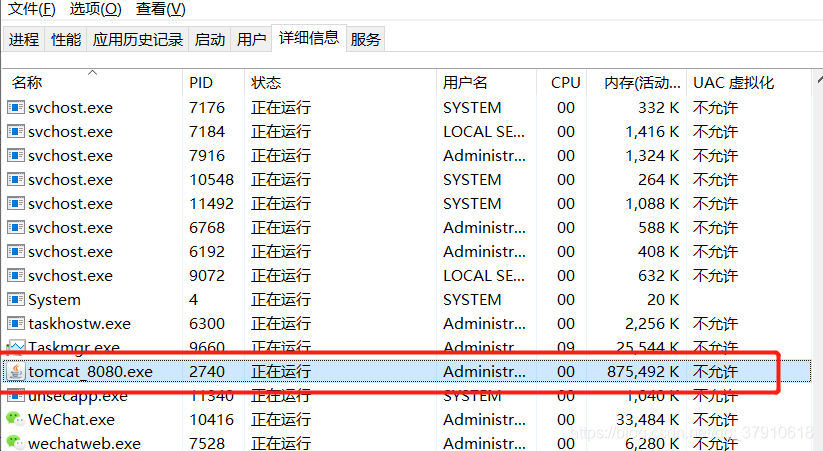Click PID value 4 of System
Viewport: 823px width, 451px height.
click(x=194, y=300)
